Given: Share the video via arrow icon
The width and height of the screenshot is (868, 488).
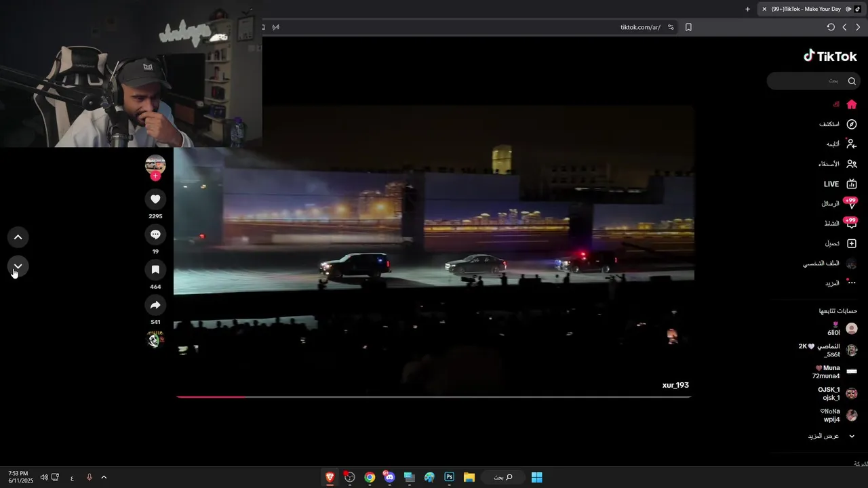Looking at the screenshot, I should pos(155,305).
